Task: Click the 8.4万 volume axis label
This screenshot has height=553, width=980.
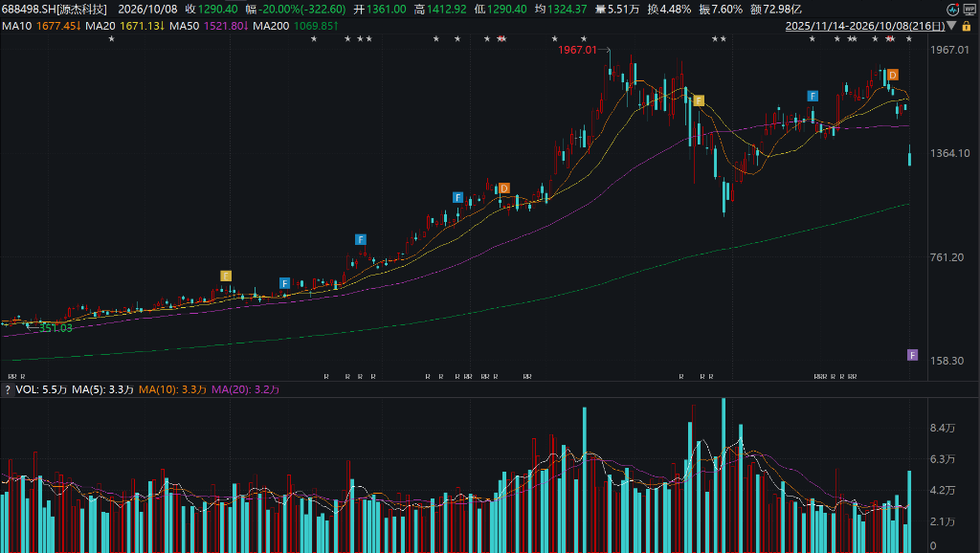Action: [x=943, y=428]
